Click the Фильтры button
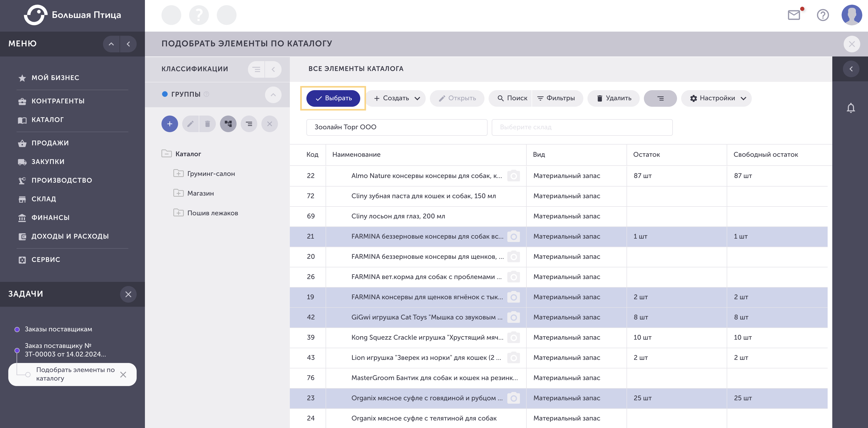 tap(557, 98)
